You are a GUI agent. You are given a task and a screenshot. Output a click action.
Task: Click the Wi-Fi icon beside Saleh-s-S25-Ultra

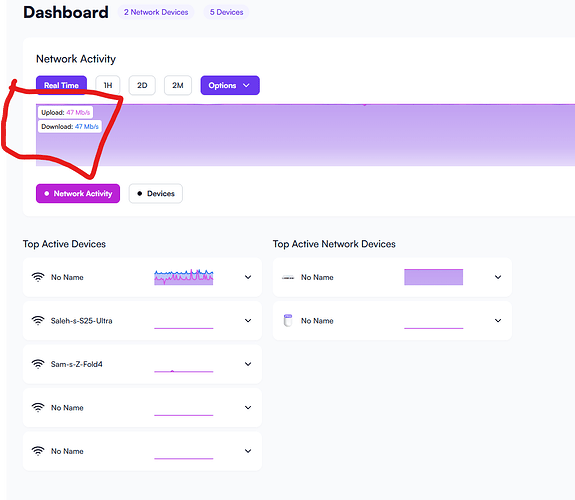coord(38,320)
